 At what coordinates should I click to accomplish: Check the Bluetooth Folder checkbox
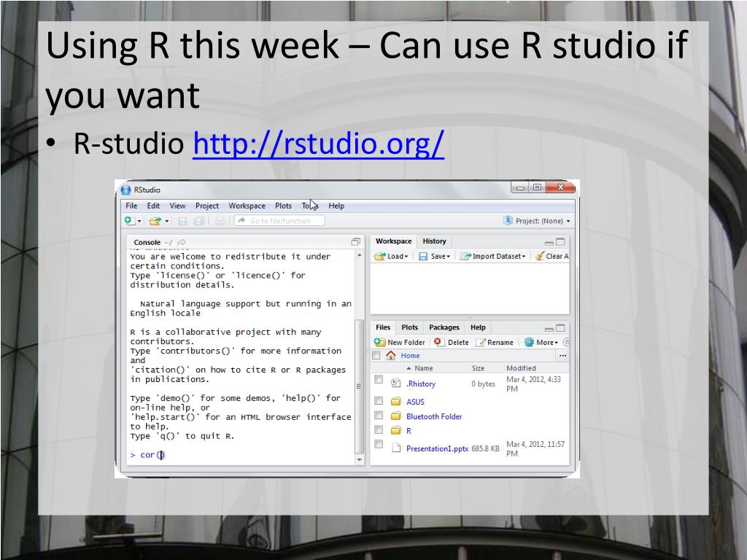379,415
